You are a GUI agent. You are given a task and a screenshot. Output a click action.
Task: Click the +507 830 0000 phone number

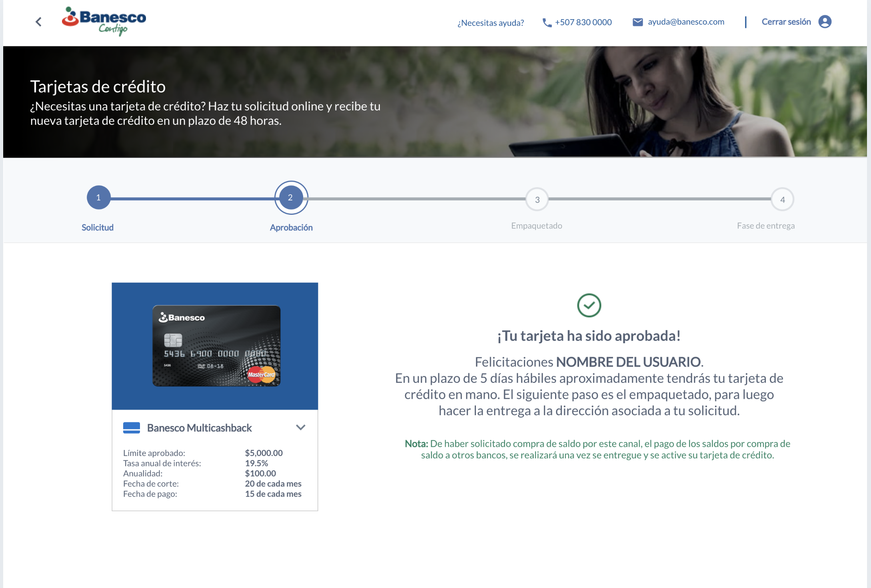click(x=583, y=22)
